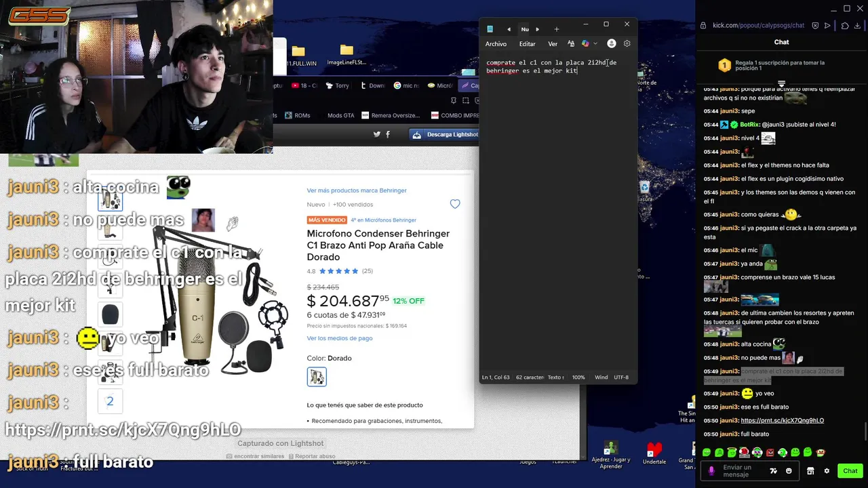Click the kick.com popout address bar
This screenshot has width=868, height=488.
[758, 26]
